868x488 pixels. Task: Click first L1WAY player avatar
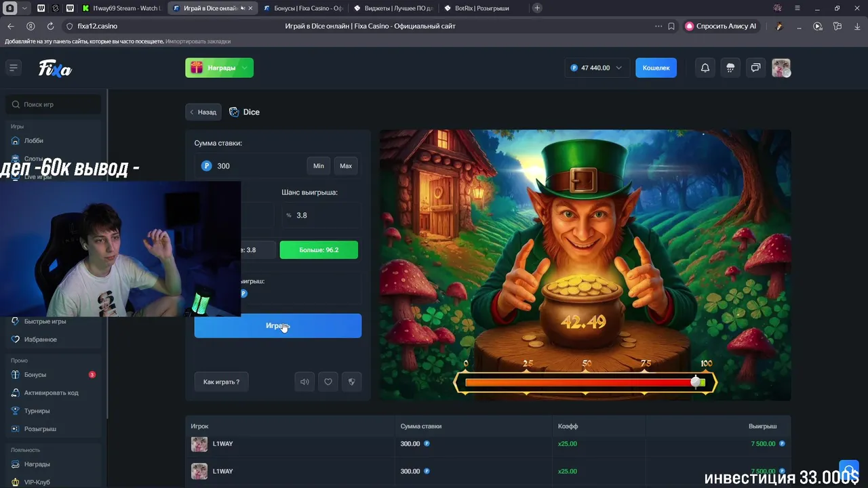coord(199,444)
